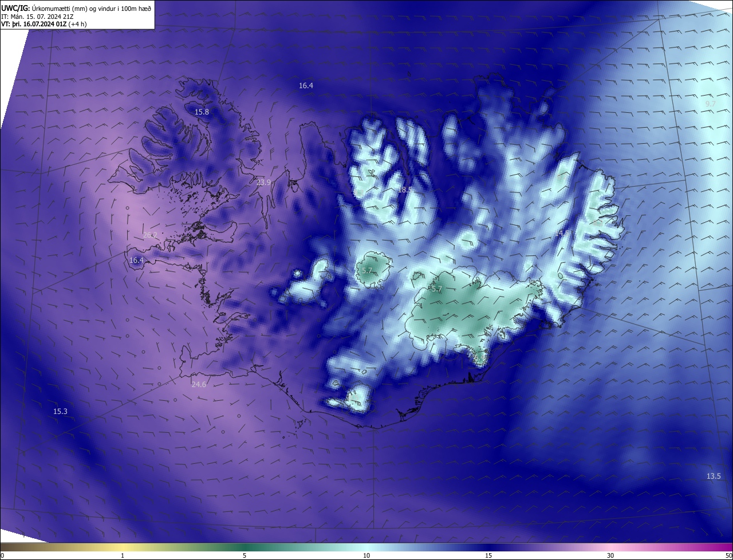
Task: Click the 24.6 value label on the map
Action: click(199, 385)
